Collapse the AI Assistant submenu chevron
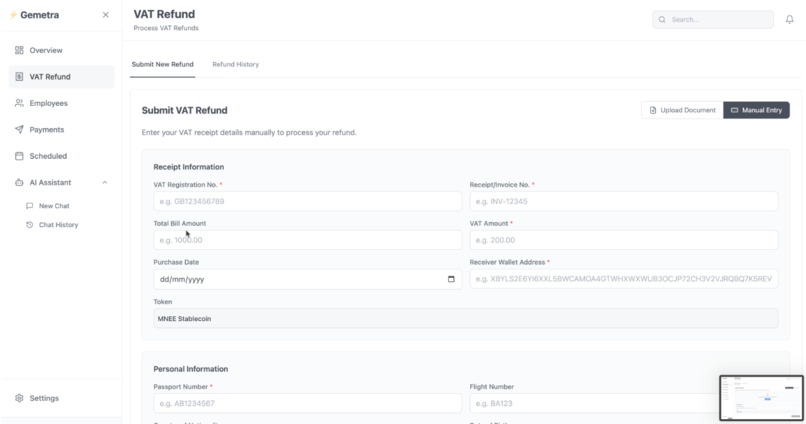 105,182
